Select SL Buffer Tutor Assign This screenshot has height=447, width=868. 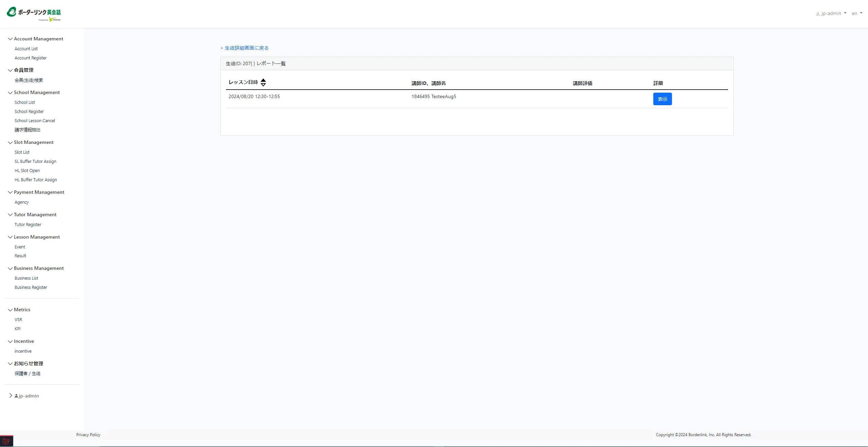point(35,162)
